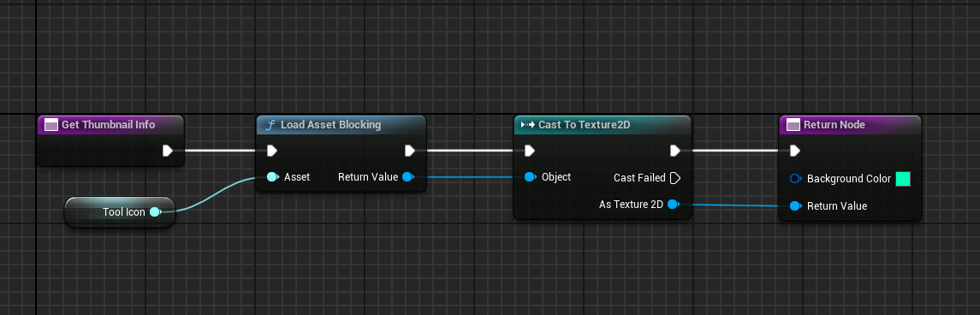Select the Get Thumbnail Info node title
The height and width of the screenshot is (315, 980).
pos(108,125)
